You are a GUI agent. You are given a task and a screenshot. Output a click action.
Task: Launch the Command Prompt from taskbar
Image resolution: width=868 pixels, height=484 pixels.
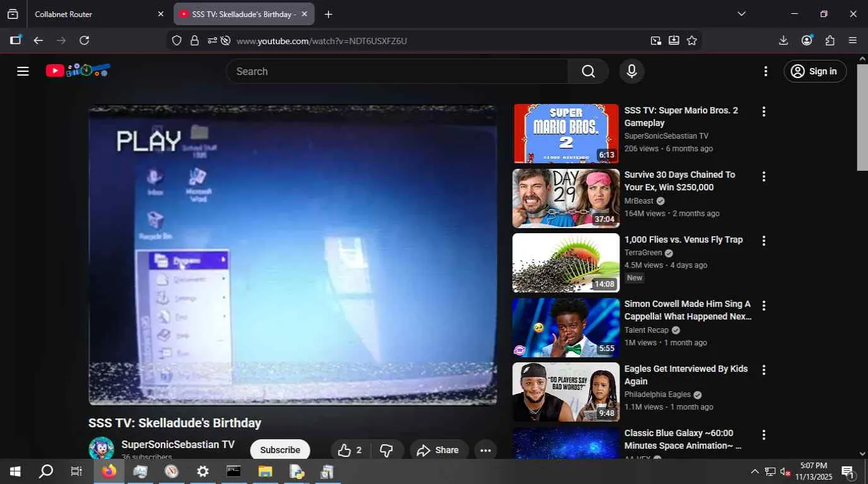(x=233, y=471)
